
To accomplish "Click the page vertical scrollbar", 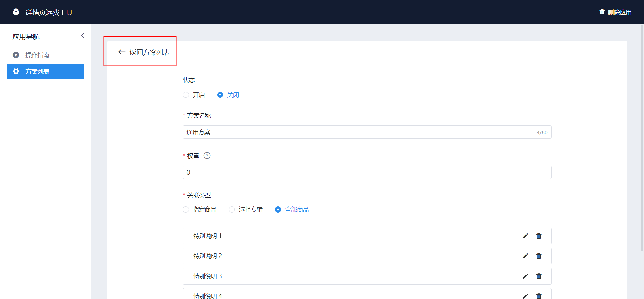I will tap(642, 137).
